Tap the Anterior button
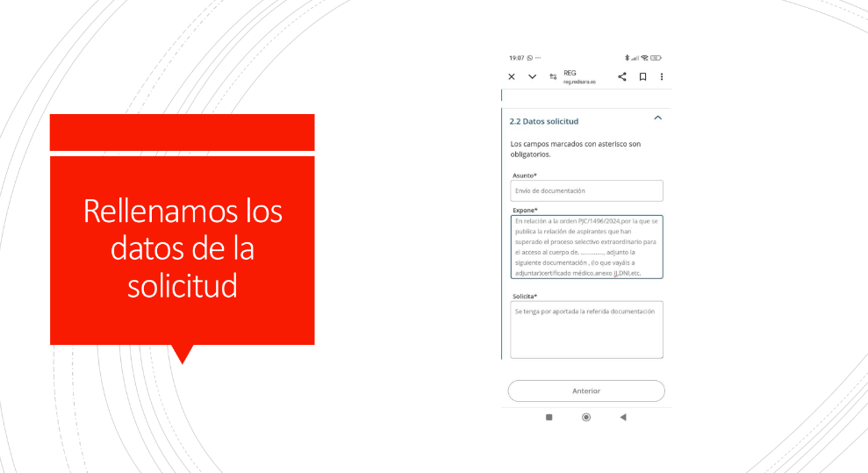 pos(586,391)
